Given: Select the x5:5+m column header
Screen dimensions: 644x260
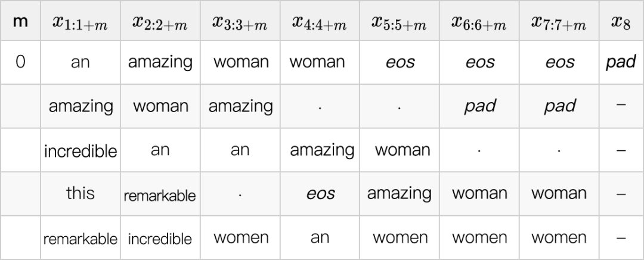Looking at the screenshot, I should pos(400,23).
